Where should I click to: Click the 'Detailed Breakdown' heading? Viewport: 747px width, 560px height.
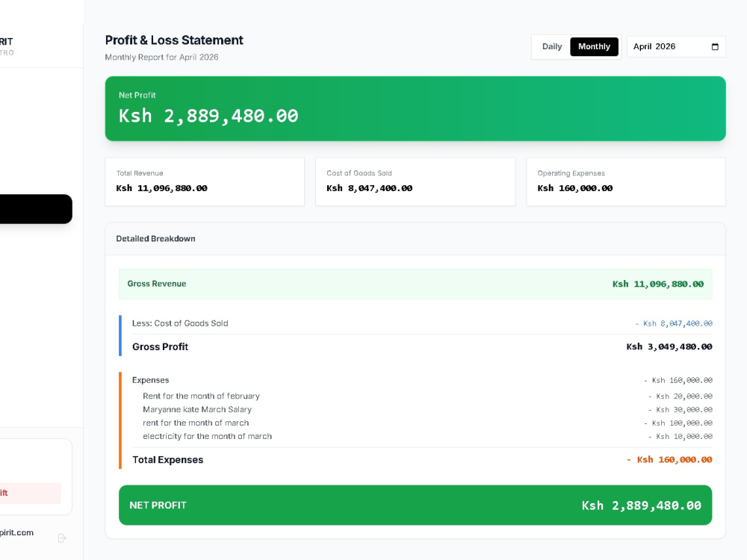pos(155,239)
